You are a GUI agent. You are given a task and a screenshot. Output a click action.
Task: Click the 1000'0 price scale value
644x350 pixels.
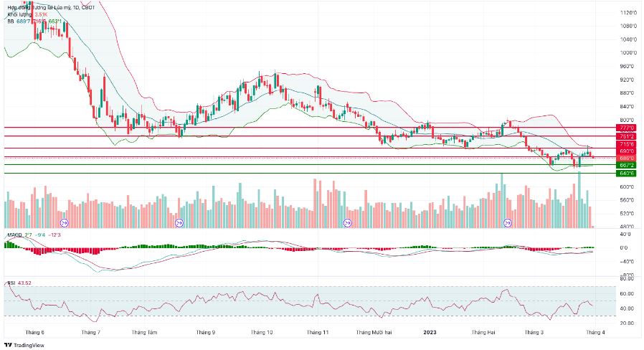click(628, 53)
